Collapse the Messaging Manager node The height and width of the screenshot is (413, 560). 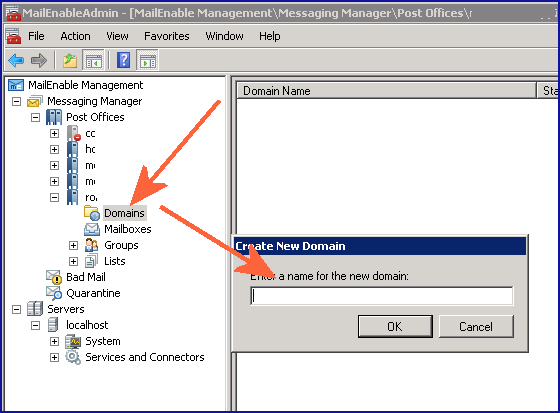pyautogui.click(x=16, y=101)
